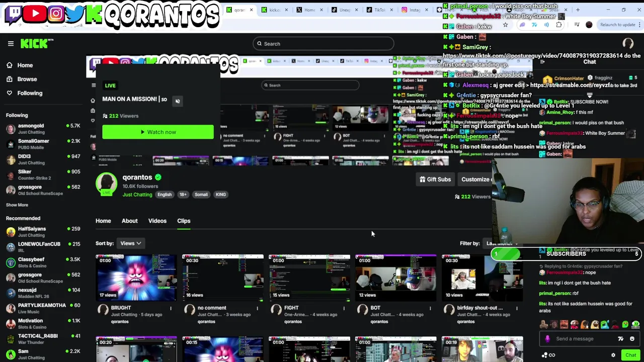Screen dimensions: 644x362
Task: Expand Show More in Following list
Action: (17, 205)
